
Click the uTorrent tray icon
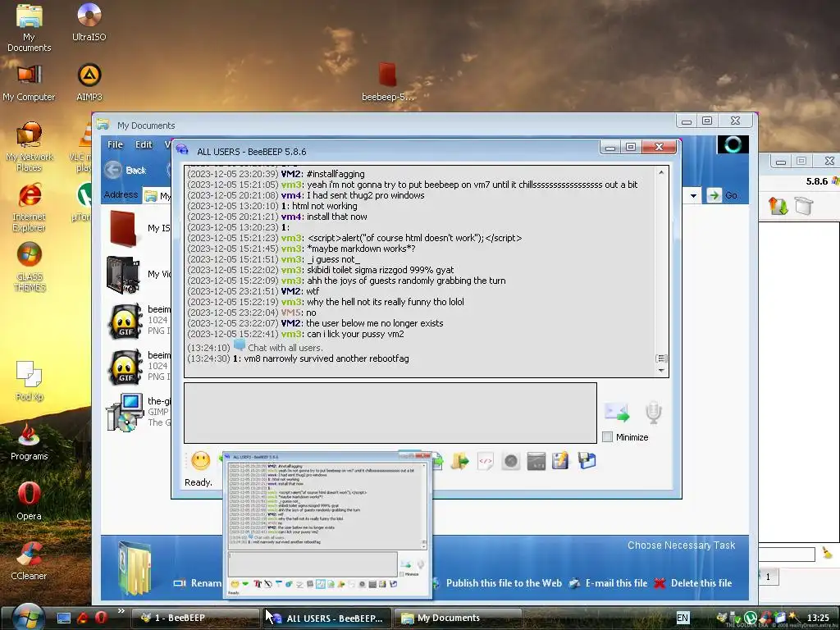[x=750, y=618]
